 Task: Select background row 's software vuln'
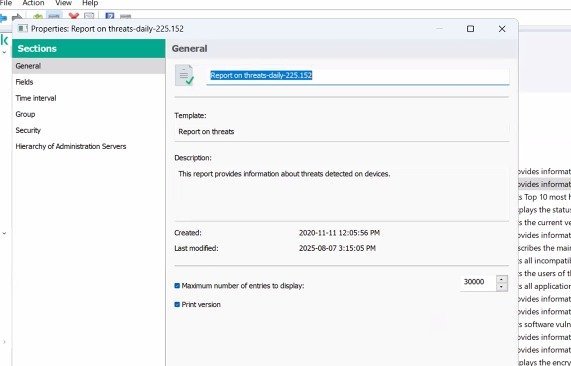[x=545, y=324]
